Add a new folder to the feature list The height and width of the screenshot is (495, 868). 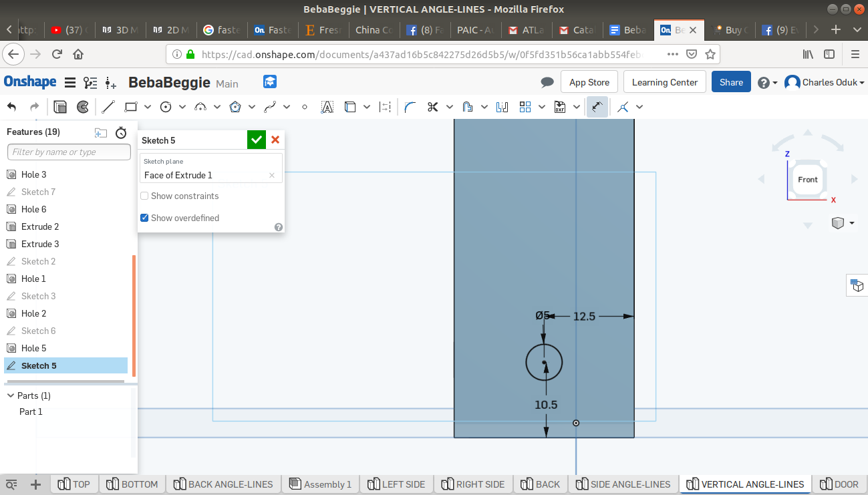pos(101,132)
